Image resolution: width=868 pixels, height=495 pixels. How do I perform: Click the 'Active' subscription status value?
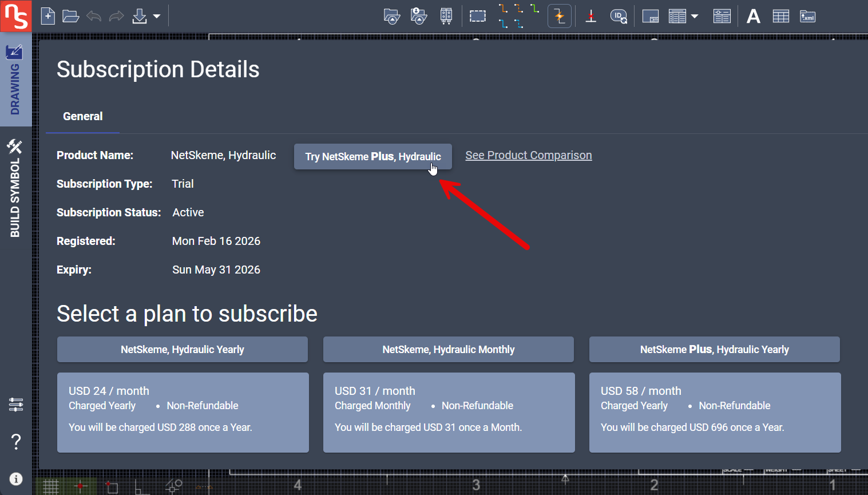pos(188,212)
